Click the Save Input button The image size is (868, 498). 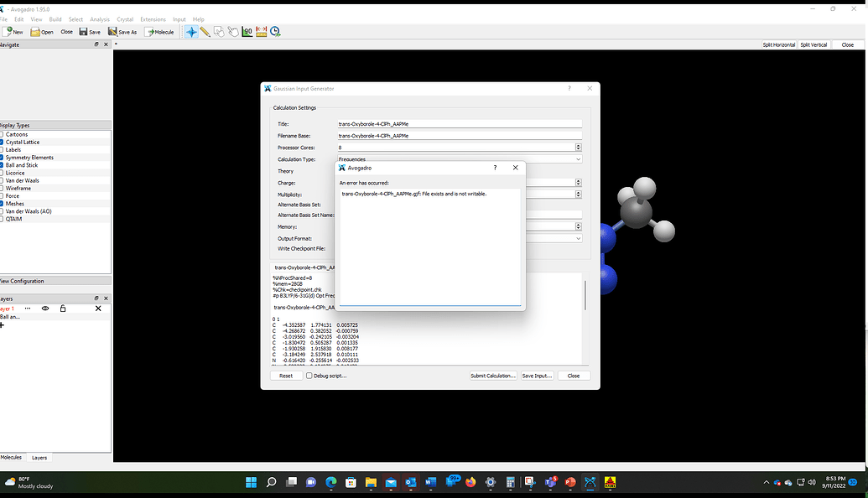[x=538, y=376]
